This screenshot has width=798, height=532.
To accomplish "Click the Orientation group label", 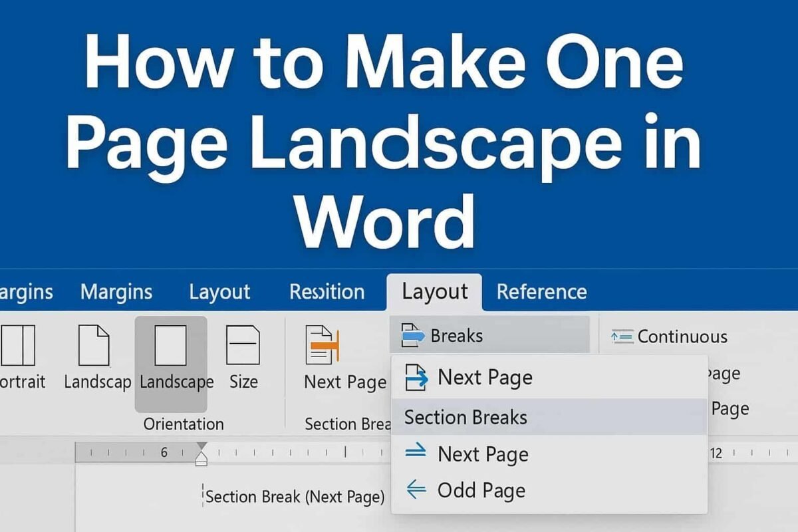I will tap(184, 424).
